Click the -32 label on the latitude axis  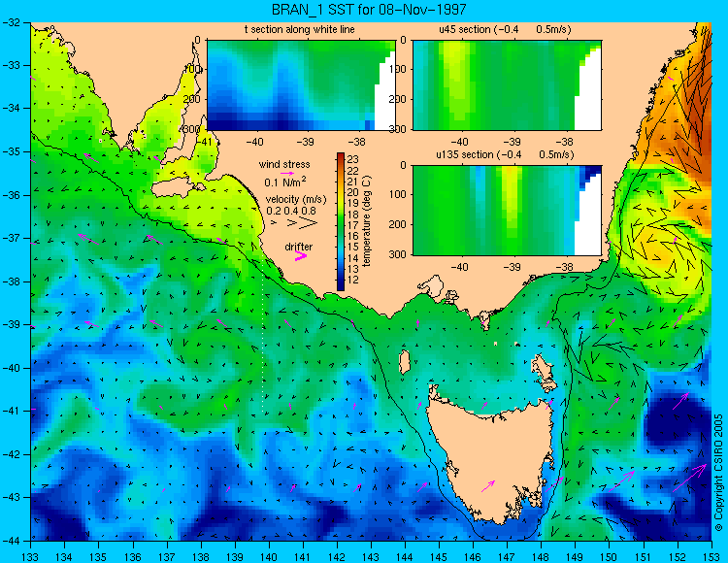[11, 21]
